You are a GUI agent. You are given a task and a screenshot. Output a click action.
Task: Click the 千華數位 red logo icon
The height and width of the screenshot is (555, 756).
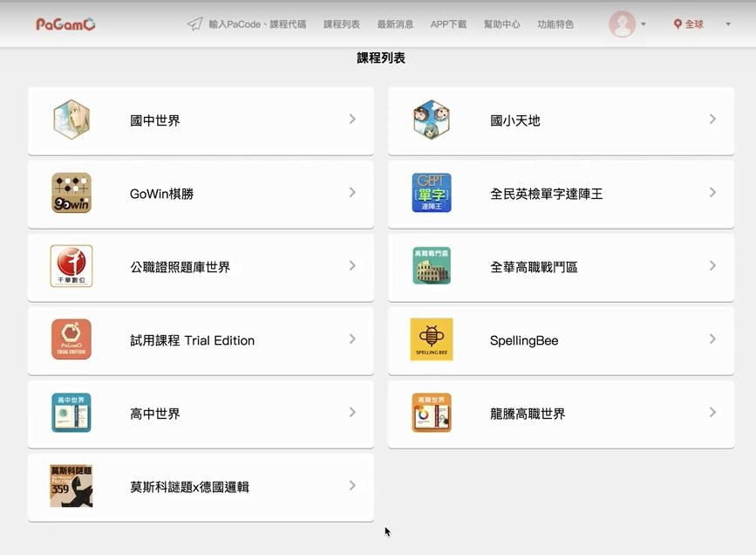(x=72, y=266)
